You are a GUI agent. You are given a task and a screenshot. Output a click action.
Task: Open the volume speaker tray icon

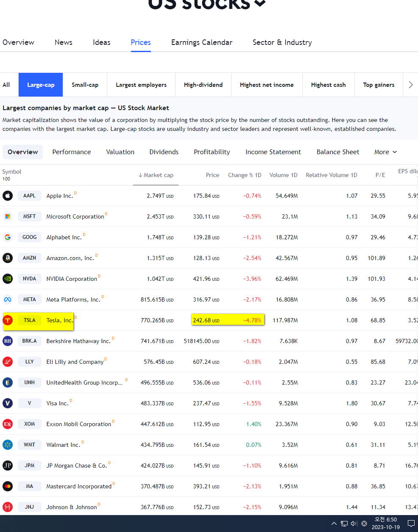coord(354,524)
